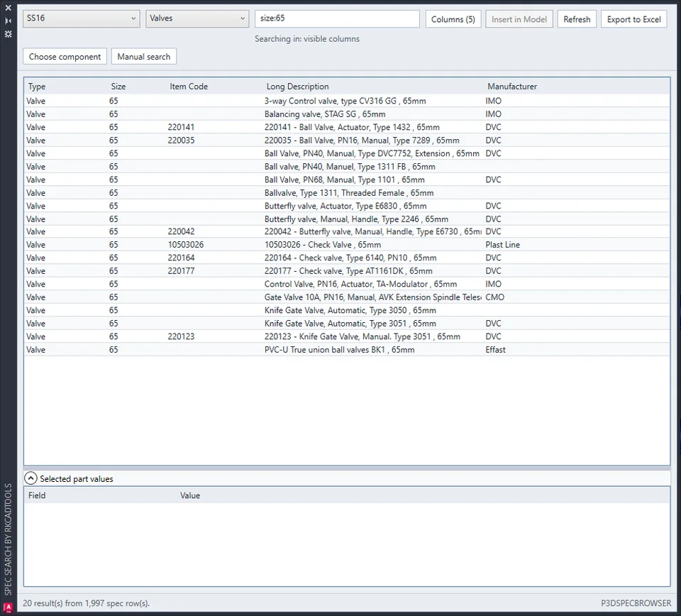The height and width of the screenshot is (616, 681).
Task: Click the P3DSPECBROWSER status label
Action: click(x=636, y=603)
